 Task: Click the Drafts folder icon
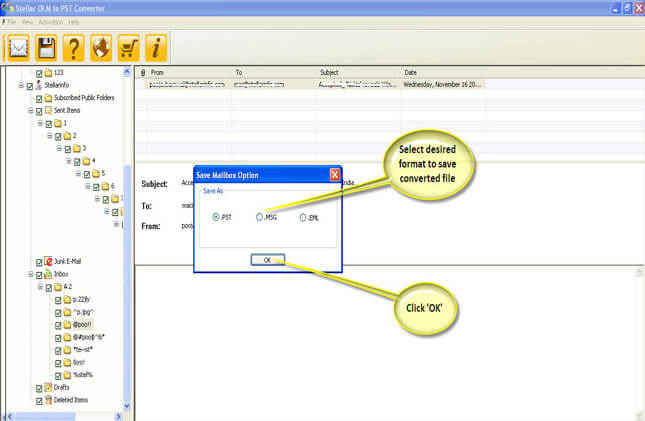(49, 387)
